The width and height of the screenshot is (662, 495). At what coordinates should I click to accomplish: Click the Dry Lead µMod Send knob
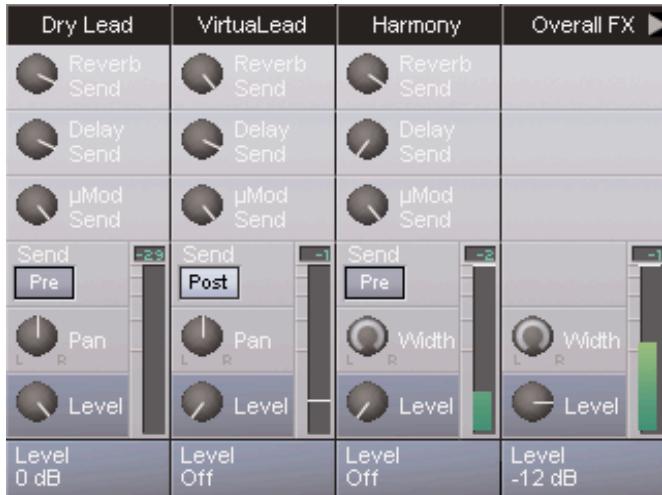[x=37, y=205]
